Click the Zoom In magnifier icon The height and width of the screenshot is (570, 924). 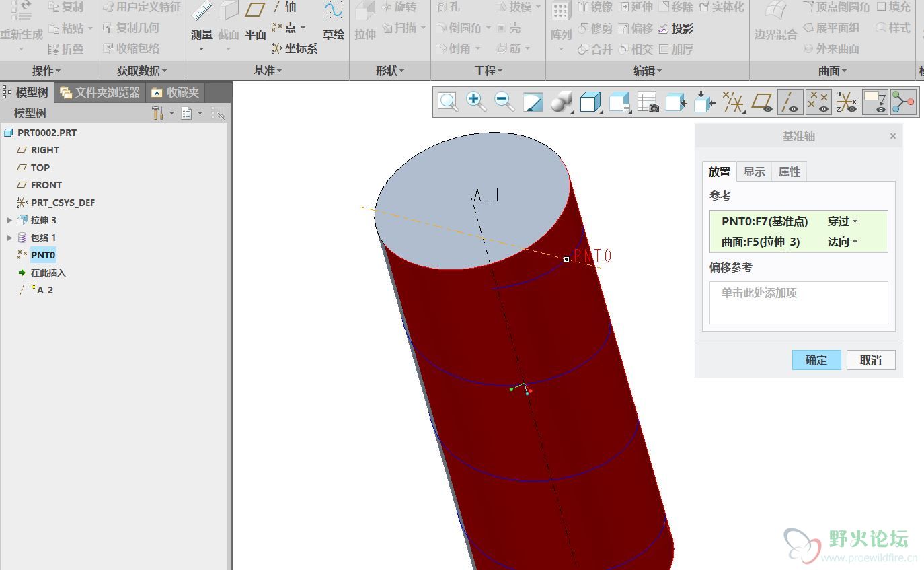(x=476, y=102)
